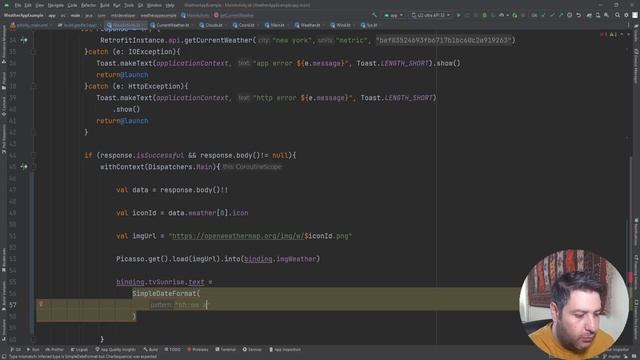Open the Edit menu
640x360 pixels.
(28, 5)
